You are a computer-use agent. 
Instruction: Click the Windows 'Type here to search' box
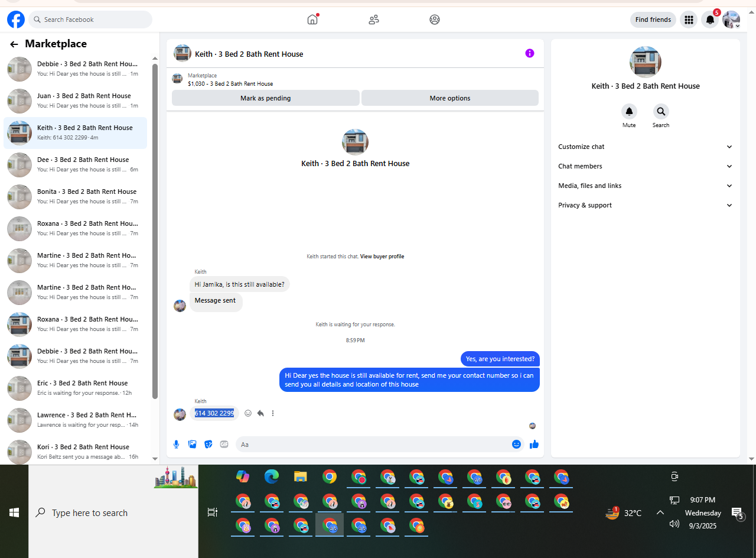(113, 512)
